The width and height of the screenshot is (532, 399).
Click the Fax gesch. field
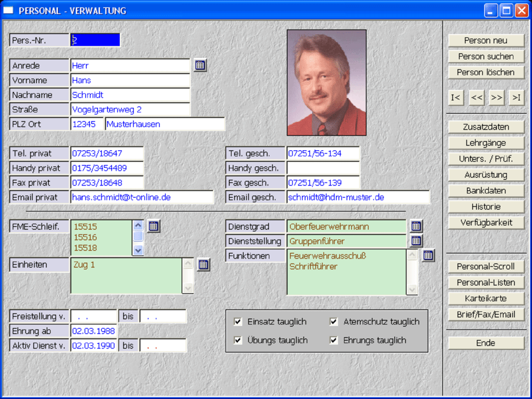(x=323, y=182)
